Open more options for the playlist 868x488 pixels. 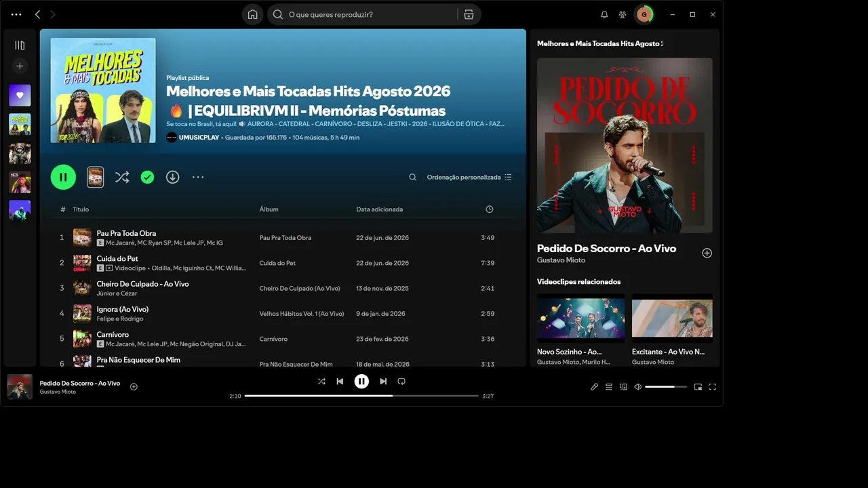click(x=198, y=177)
